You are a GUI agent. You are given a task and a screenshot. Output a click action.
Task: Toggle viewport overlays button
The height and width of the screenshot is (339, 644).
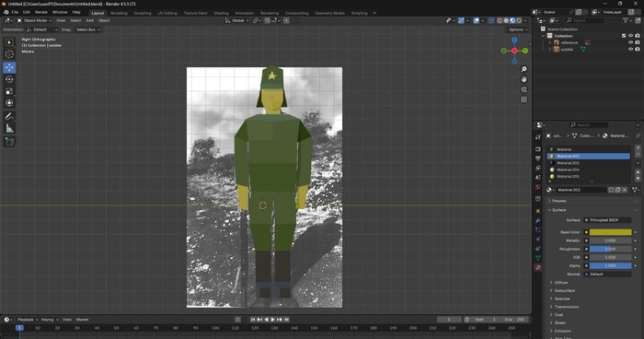476,20
